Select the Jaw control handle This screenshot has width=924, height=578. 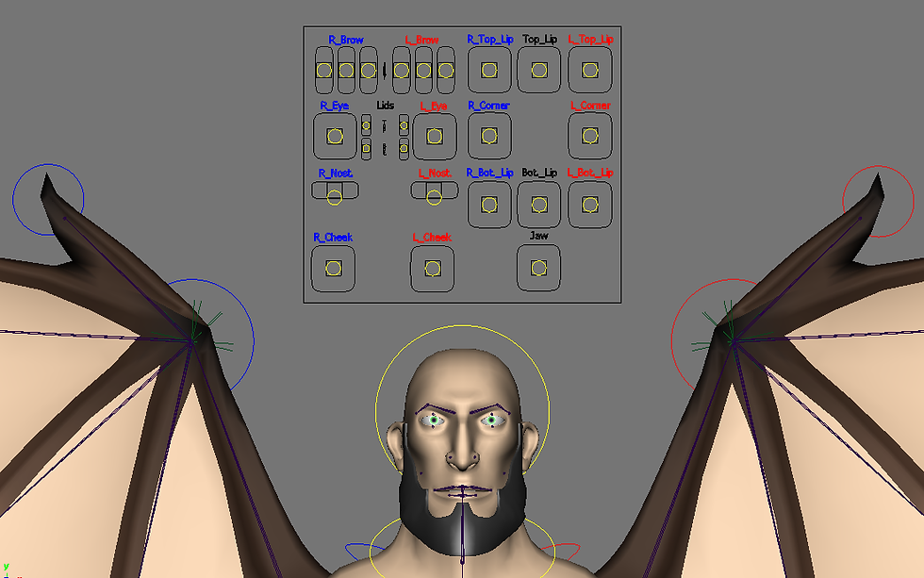point(538,268)
